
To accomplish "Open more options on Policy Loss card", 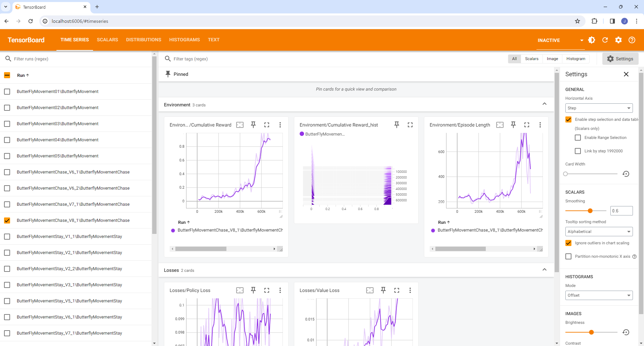I will (280, 290).
